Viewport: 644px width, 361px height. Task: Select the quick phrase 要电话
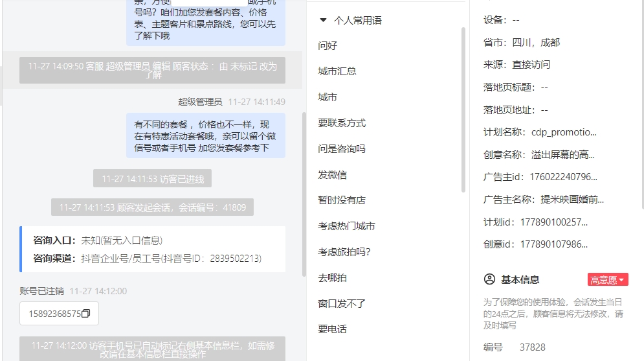332,329
